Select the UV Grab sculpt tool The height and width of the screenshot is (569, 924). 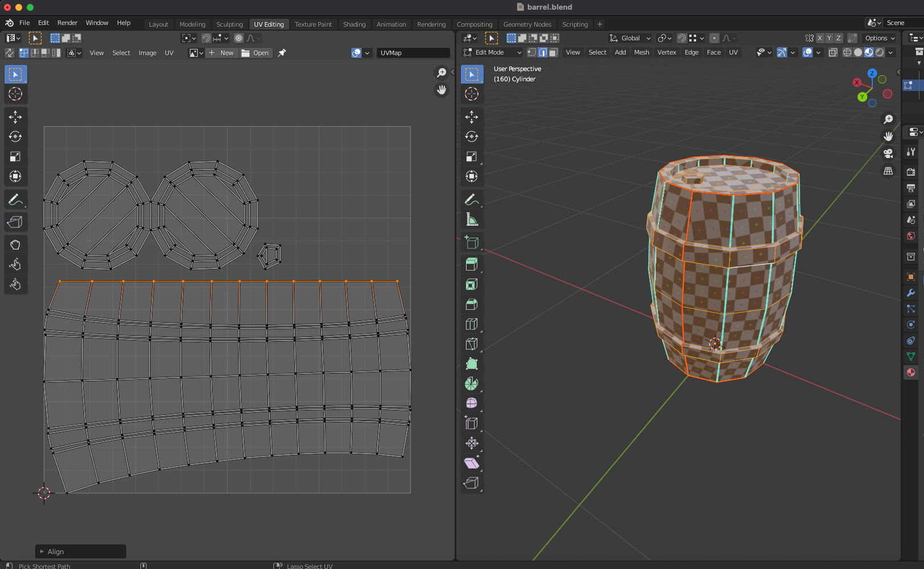[15, 244]
